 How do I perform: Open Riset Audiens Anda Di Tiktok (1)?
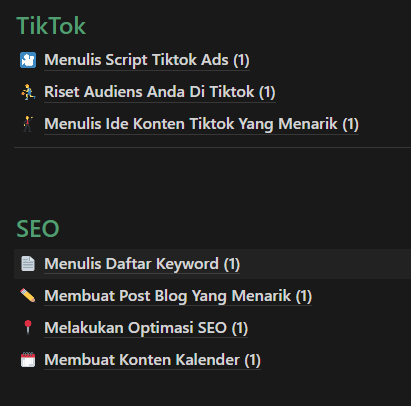160,92
